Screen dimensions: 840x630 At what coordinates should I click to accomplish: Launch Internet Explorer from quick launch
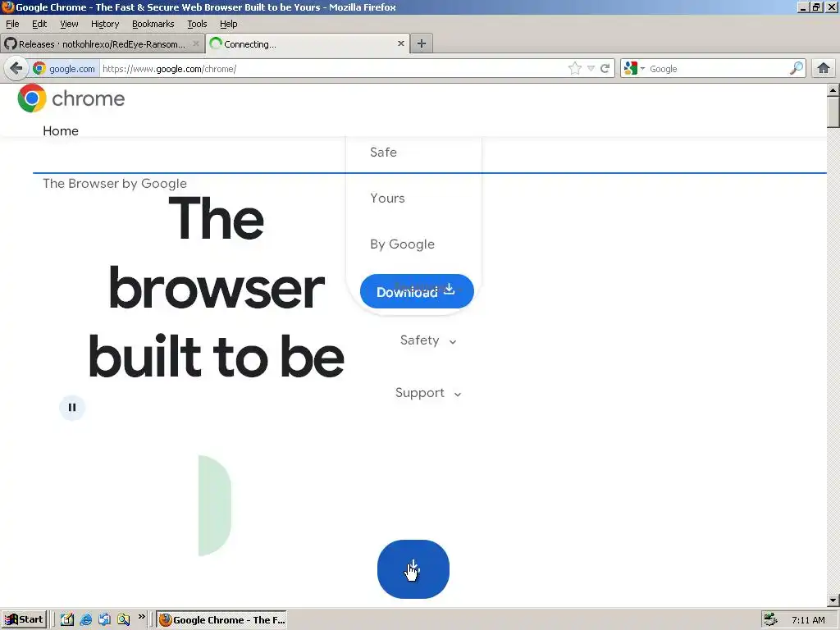(x=85, y=619)
